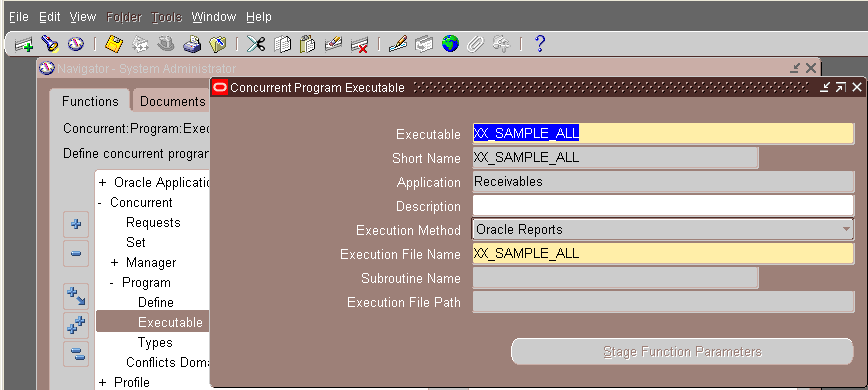Viewport: 868px width, 390px height.
Task: Select Conflicts Domains tree item
Action: (168, 363)
